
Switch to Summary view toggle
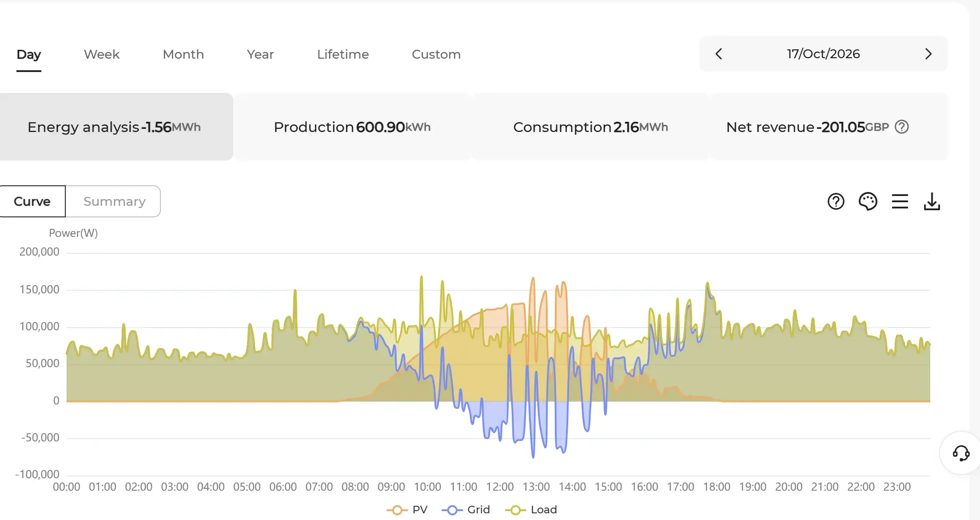coord(113,201)
